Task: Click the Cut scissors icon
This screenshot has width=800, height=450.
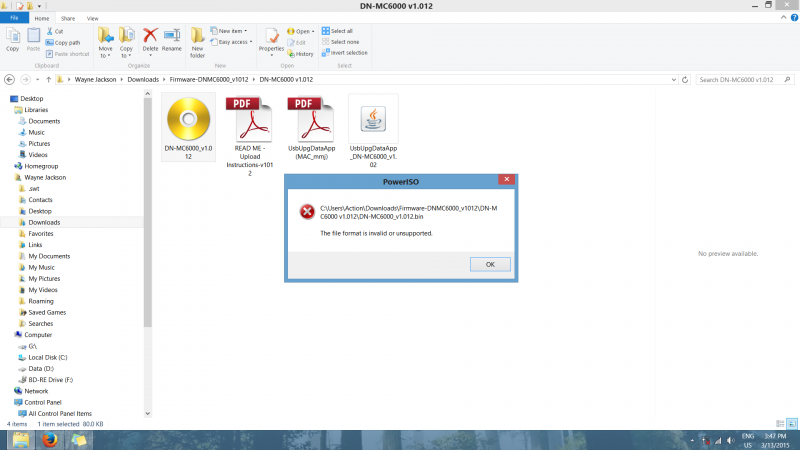Action: click(49, 31)
